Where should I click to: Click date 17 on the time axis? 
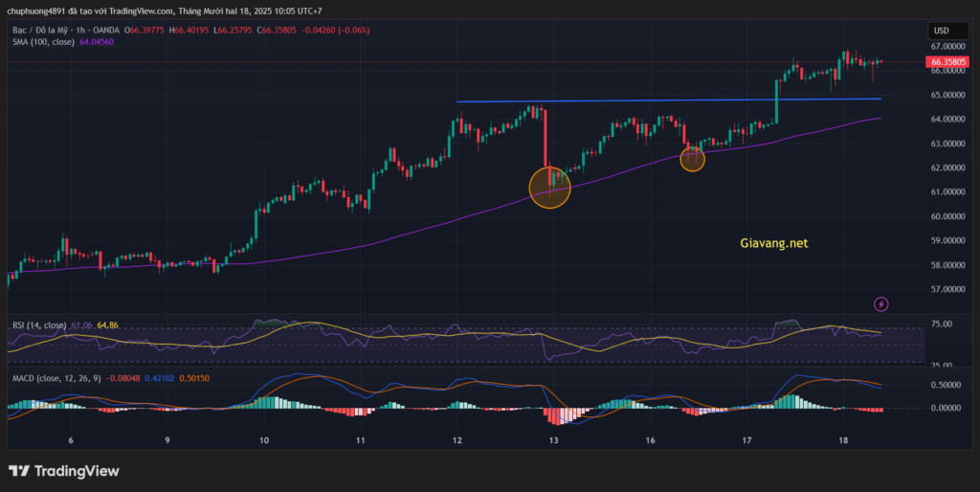click(747, 440)
